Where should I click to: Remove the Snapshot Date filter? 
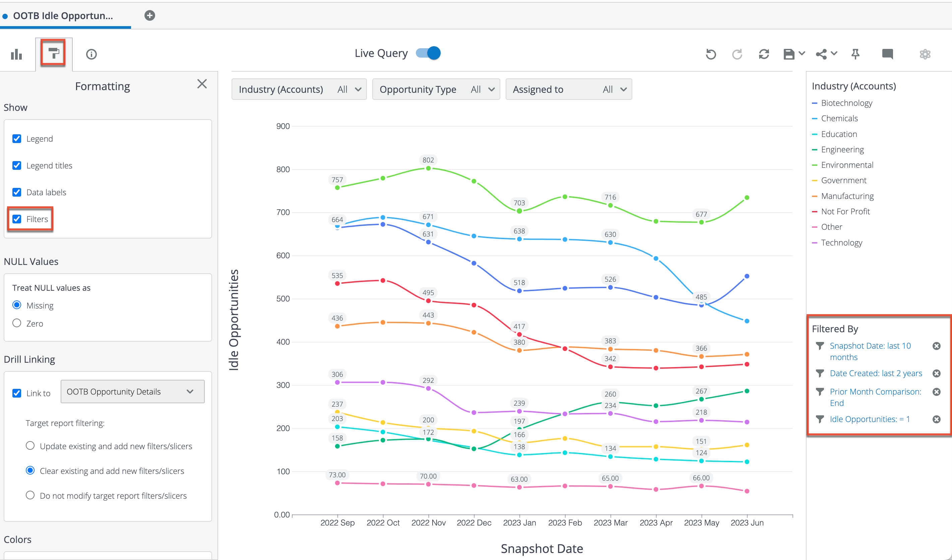point(937,346)
